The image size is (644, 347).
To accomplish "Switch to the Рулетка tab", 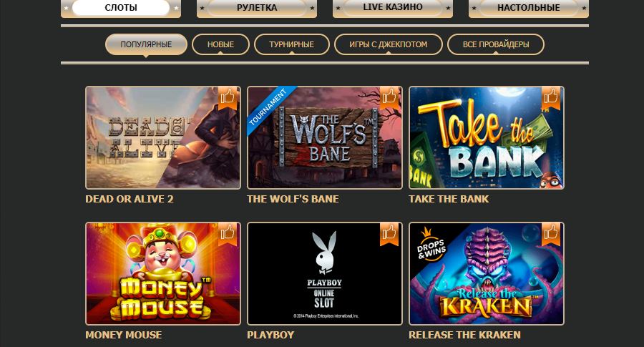I will (257, 8).
